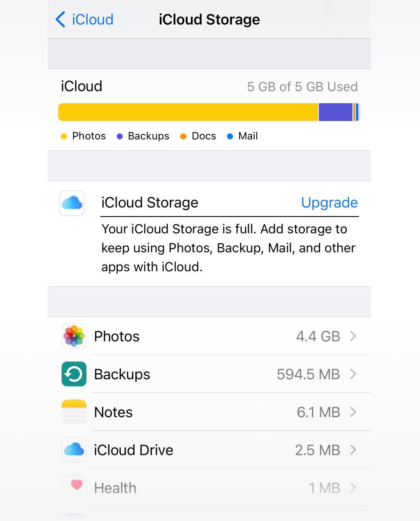This screenshot has width=420, height=521.
Task: Tap the Photos legend yellow dot
Action: (x=64, y=136)
